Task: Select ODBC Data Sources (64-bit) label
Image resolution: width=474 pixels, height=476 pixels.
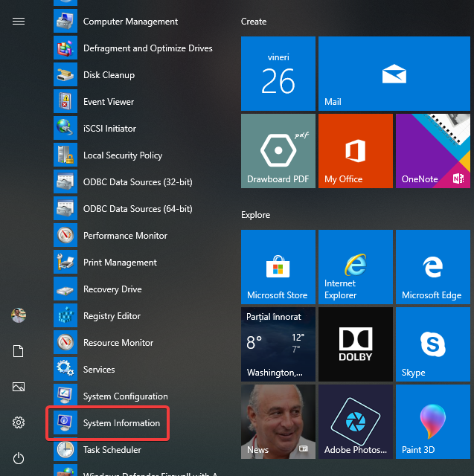Action: pyautogui.click(x=138, y=208)
